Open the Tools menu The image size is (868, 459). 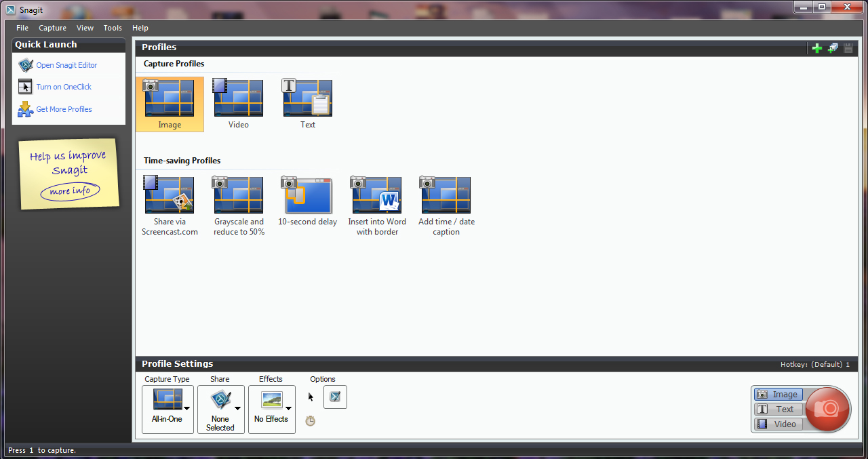113,28
